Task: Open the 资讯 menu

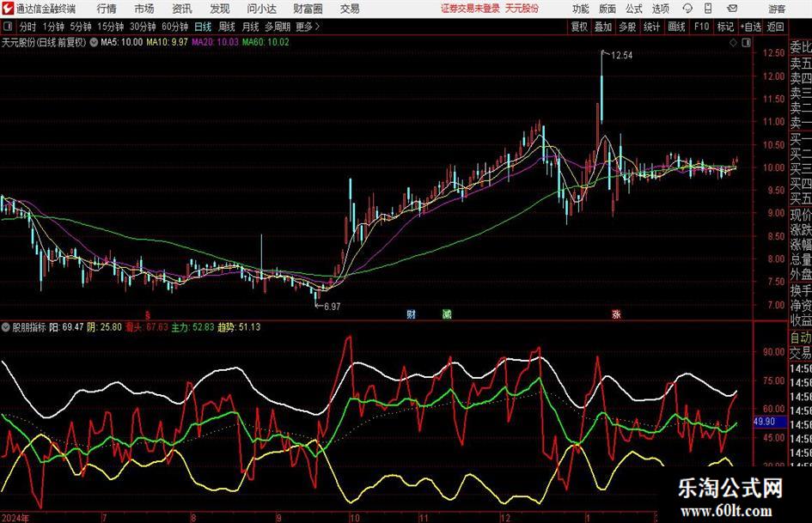Action: coord(182,9)
